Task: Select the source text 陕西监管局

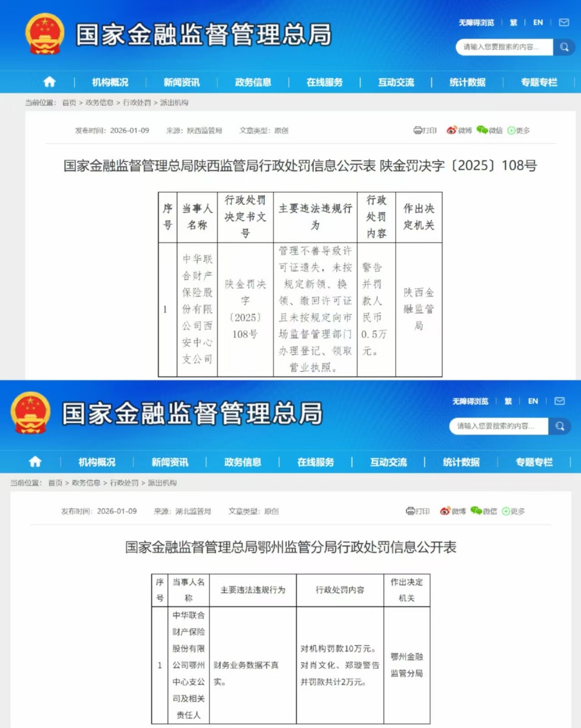Action: [x=204, y=131]
